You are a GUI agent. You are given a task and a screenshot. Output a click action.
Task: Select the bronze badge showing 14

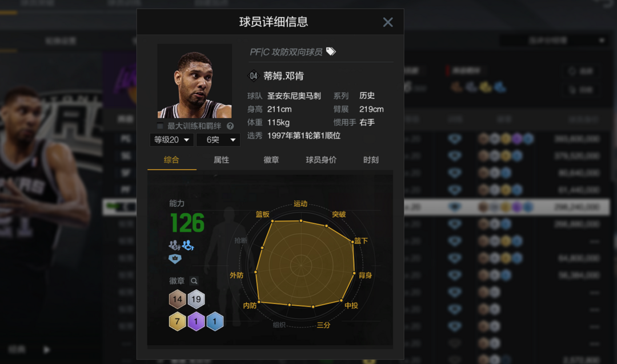pyautogui.click(x=178, y=299)
